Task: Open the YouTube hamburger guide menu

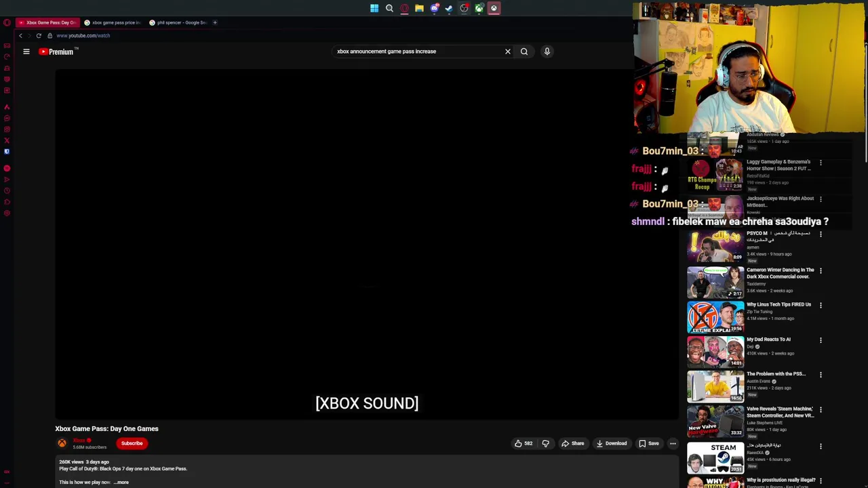Action: 26,52
